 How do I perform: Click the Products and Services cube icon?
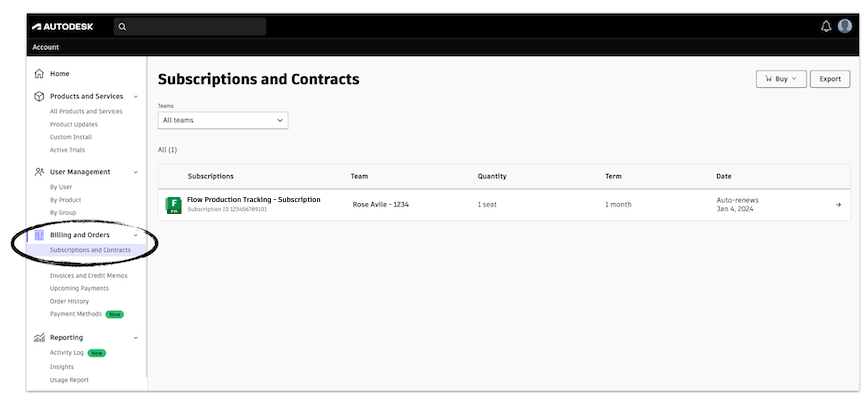39,97
